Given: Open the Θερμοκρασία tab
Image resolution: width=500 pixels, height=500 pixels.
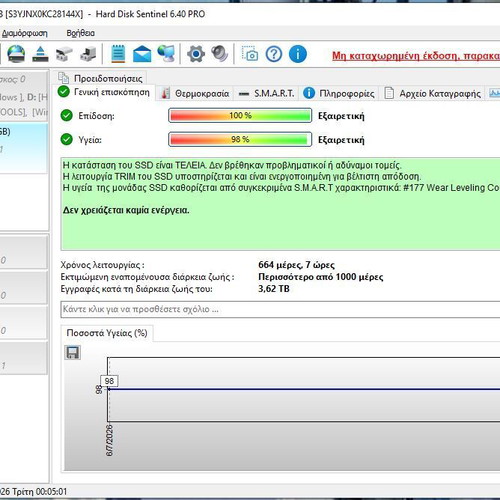Looking at the screenshot, I should click(x=195, y=93).
